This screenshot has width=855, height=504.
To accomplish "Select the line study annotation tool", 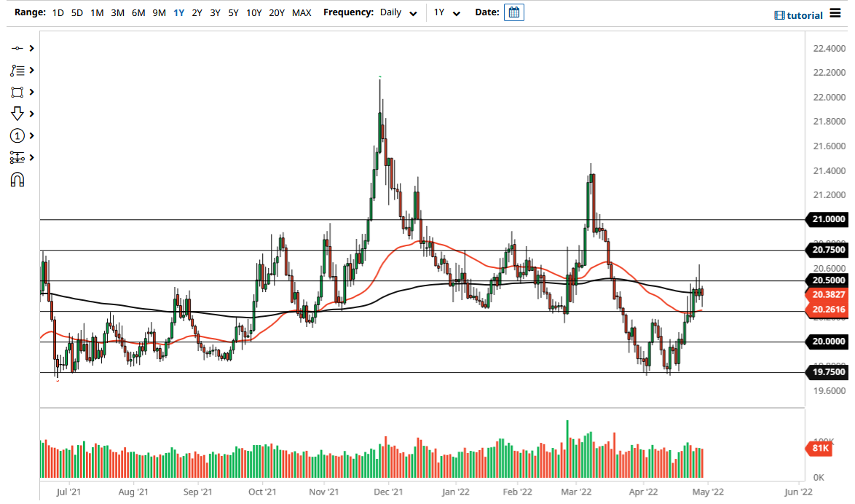I will tap(17, 70).
